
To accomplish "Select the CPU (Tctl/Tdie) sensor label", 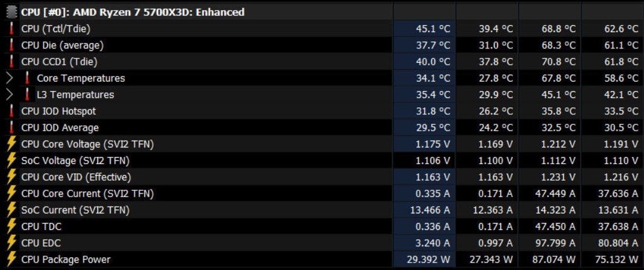I will [x=56, y=29].
